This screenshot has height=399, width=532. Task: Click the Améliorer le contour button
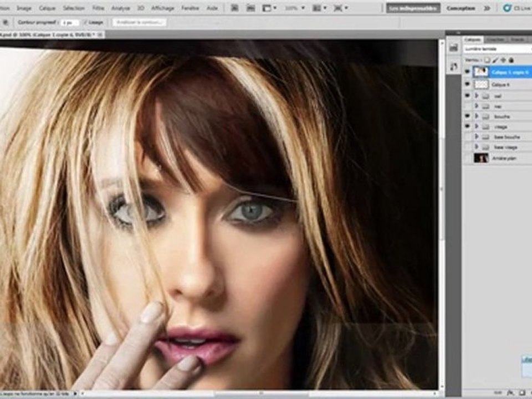[x=140, y=22]
